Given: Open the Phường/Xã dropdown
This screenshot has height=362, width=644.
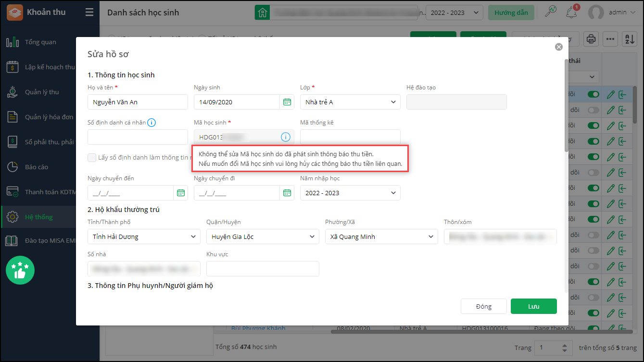Looking at the screenshot, I should (x=381, y=237).
